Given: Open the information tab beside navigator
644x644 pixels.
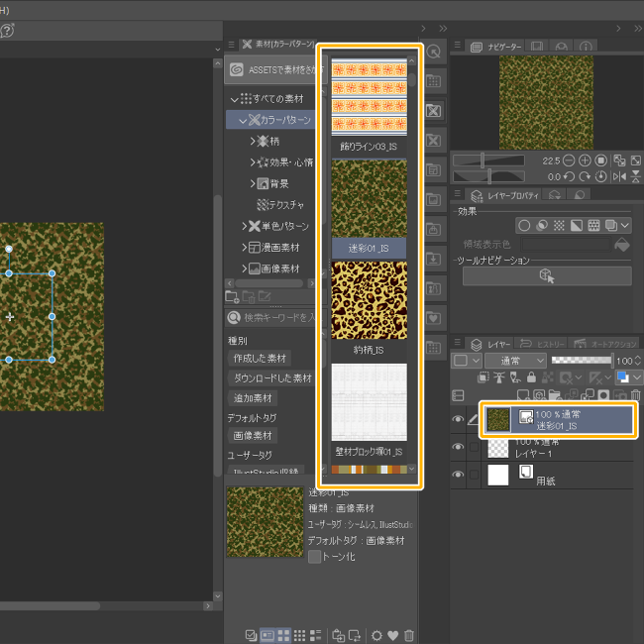Looking at the screenshot, I should pyautogui.click(x=586, y=47).
